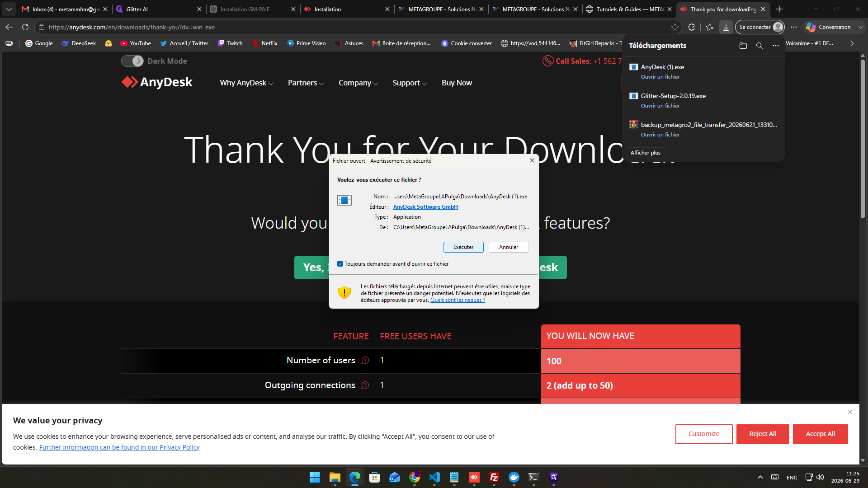Open Glitter-Setup-2.0.19.exe file link

[x=660, y=106]
